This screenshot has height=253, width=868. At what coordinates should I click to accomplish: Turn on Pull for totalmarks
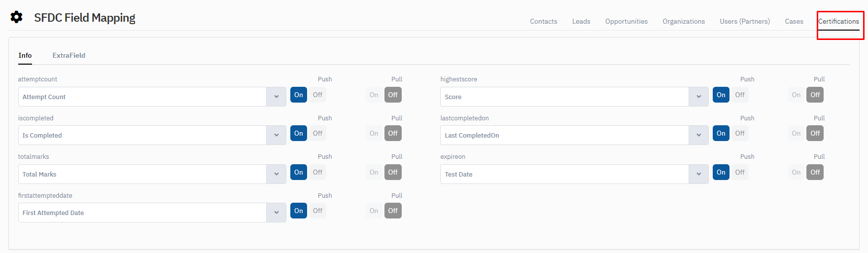tap(374, 172)
